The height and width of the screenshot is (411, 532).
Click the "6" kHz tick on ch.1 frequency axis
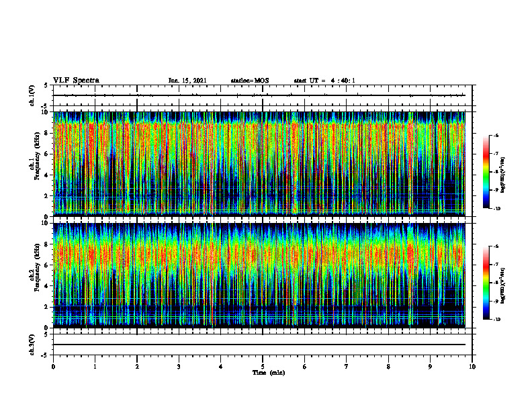47,154
